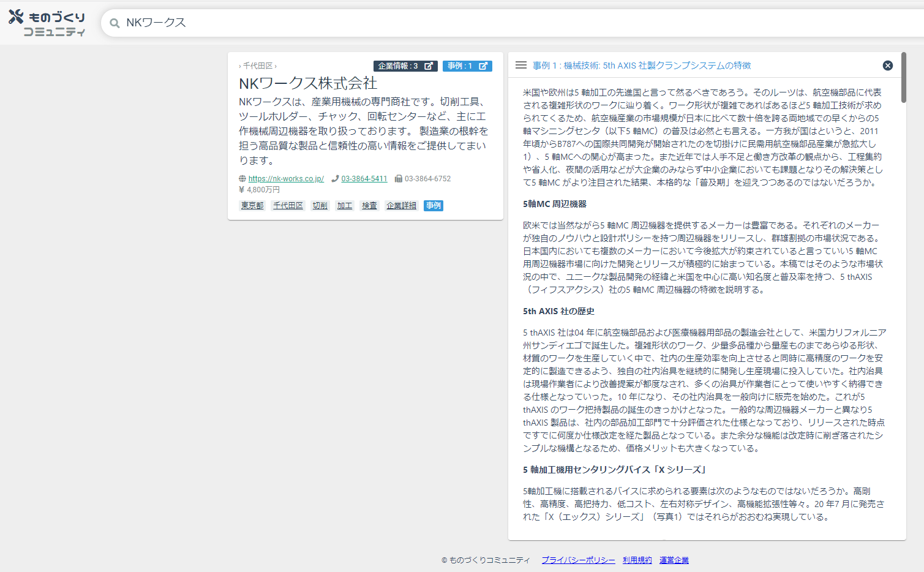The image size is (924, 572).
Task: Select heading 5 軸加工機用センタリングバイス「X シリーズ」
Action: click(x=615, y=470)
